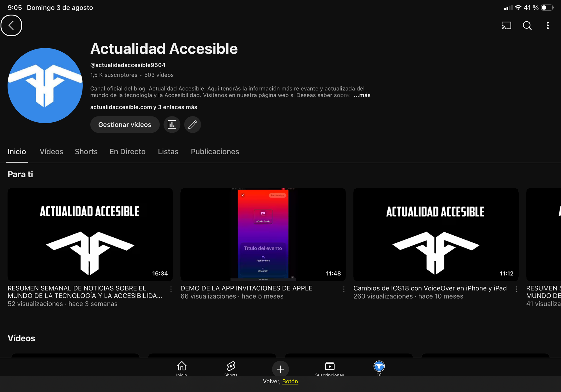Tap the 9:05 clock in status bar
Screen dimensions: 561x392
(15, 8)
